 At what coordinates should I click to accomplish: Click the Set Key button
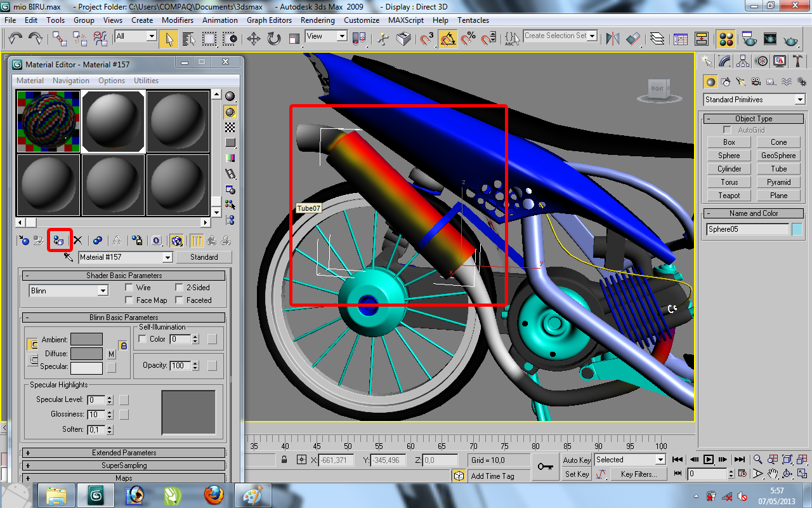pyautogui.click(x=577, y=474)
